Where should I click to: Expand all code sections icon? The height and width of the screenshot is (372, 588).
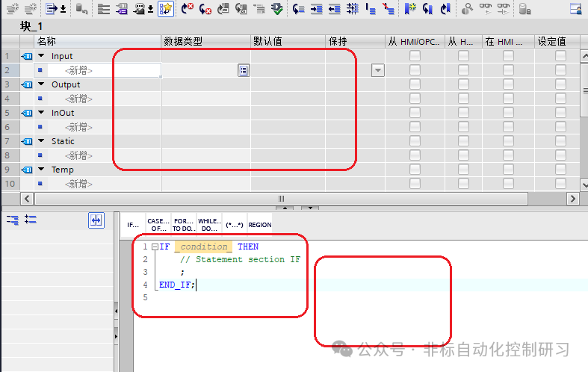[31, 219]
